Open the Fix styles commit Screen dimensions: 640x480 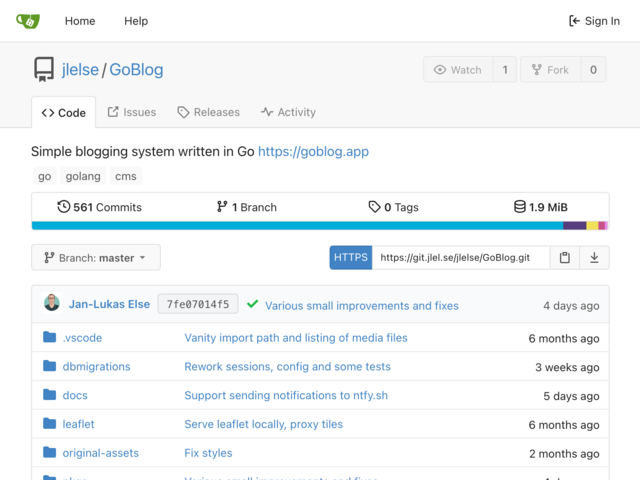coord(208,453)
